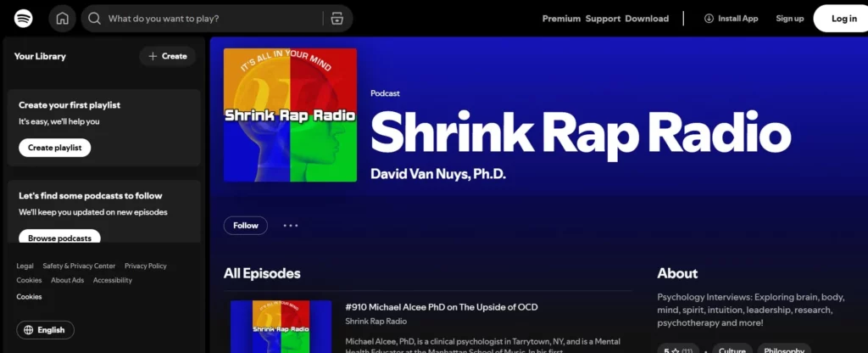This screenshot has height=353, width=868.
Task: Open the Premium link
Action: (x=561, y=19)
